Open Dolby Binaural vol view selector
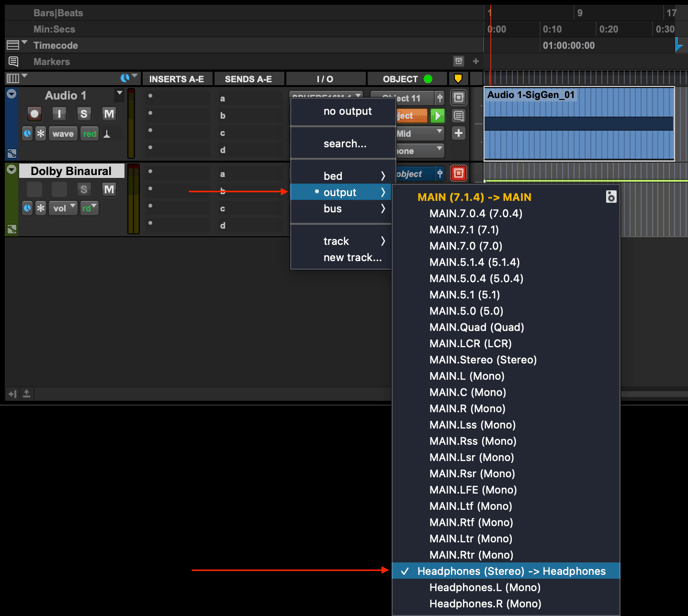 pos(63,208)
